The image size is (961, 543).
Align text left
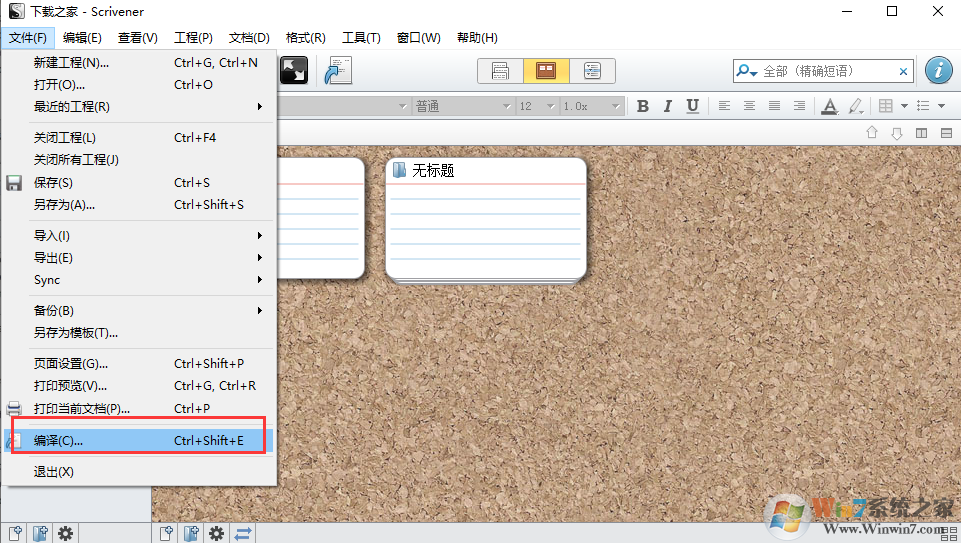pos(724,106)
